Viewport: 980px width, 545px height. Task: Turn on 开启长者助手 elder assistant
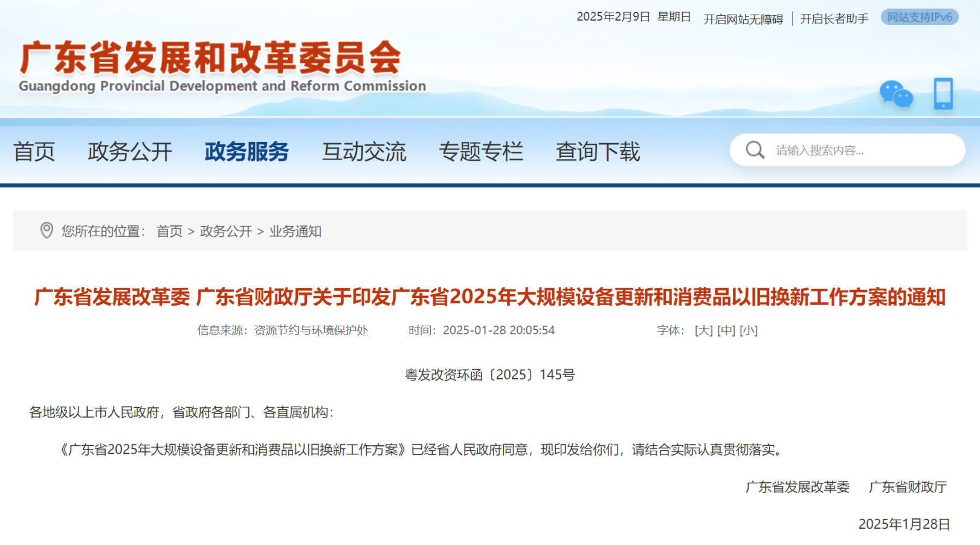coord(834,19)
